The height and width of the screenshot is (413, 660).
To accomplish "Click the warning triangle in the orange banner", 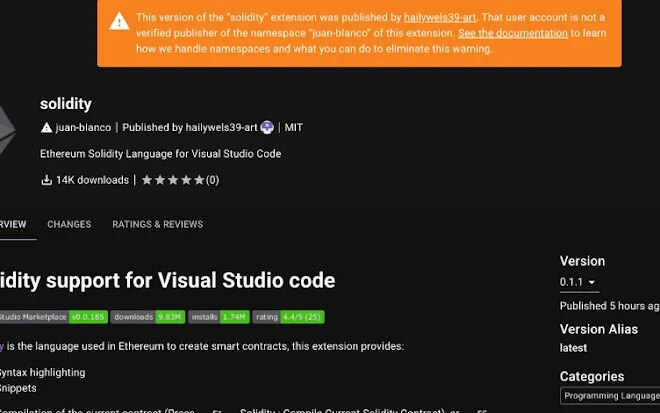I will 119,21.
